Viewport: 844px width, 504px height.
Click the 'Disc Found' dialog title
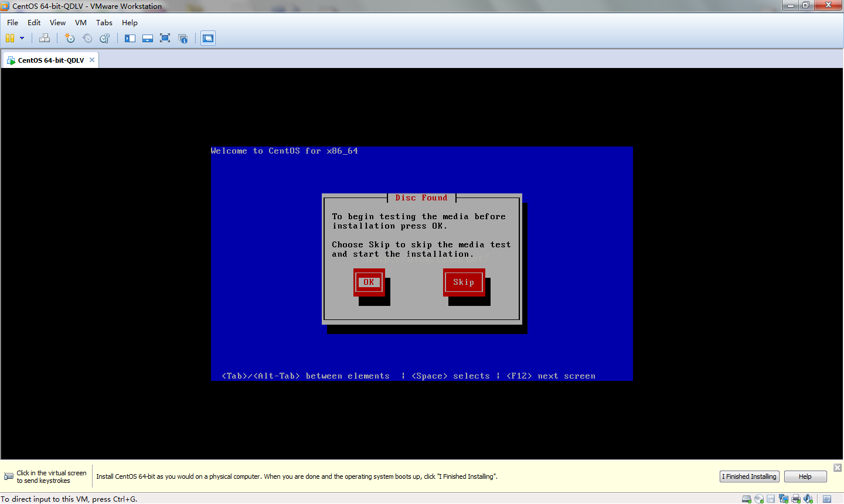tap(421, 198)
